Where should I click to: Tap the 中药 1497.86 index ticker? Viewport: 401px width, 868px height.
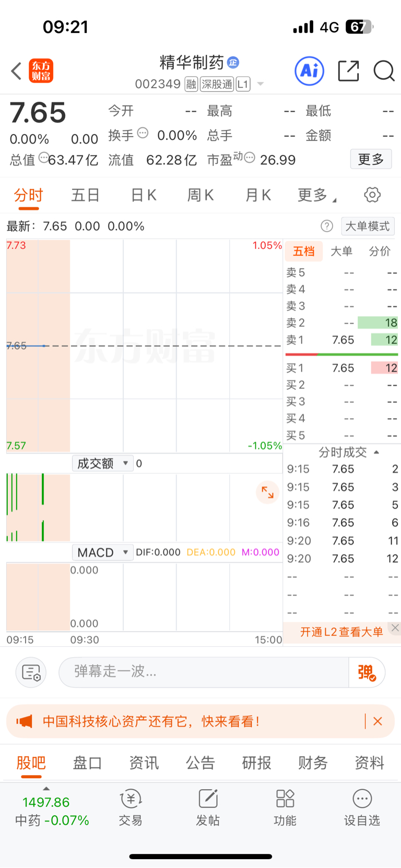(x=52, y=811)
